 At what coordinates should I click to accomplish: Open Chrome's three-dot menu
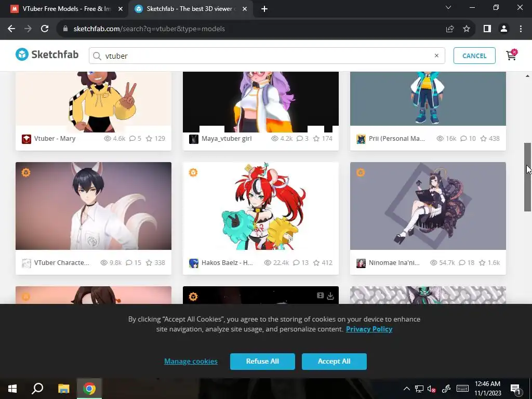[x=521, y=29]
